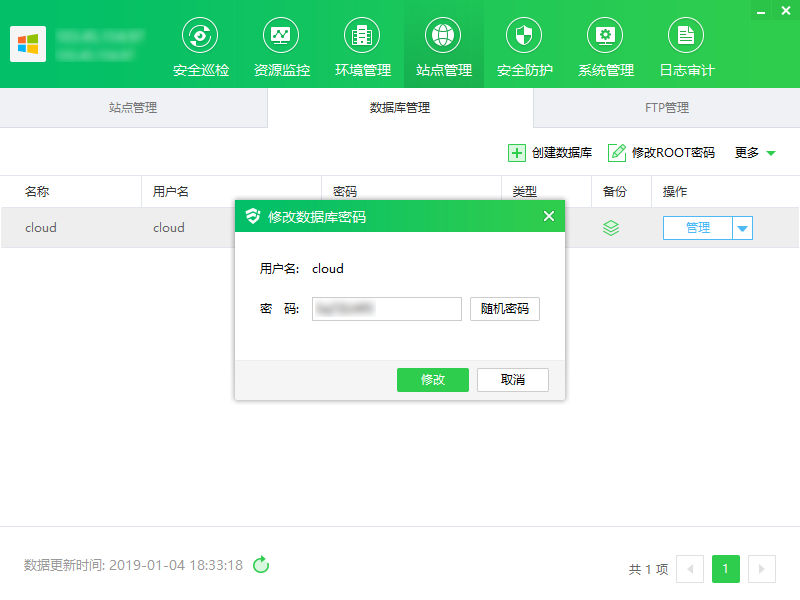Open the 安全巡检 security inspection section

tap(201, 47)
